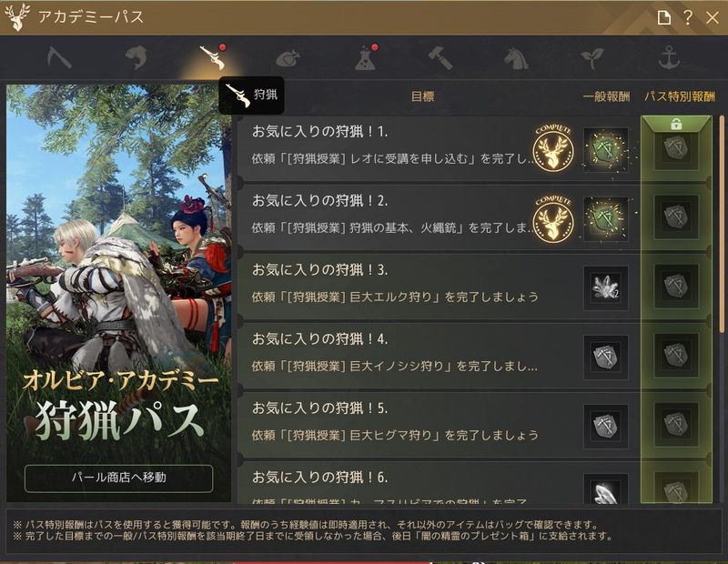Select the farming sprout category icon
Image resolution: width=728 pixels, height=564 pixels.
(x=593, y=58)
